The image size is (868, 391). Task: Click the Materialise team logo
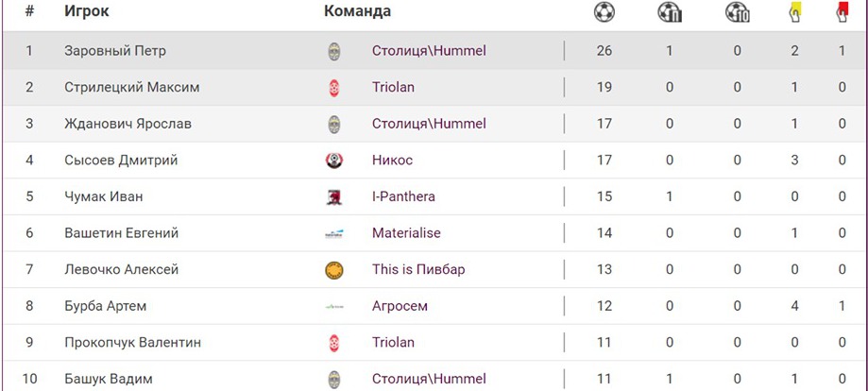(x=333, y=233)
